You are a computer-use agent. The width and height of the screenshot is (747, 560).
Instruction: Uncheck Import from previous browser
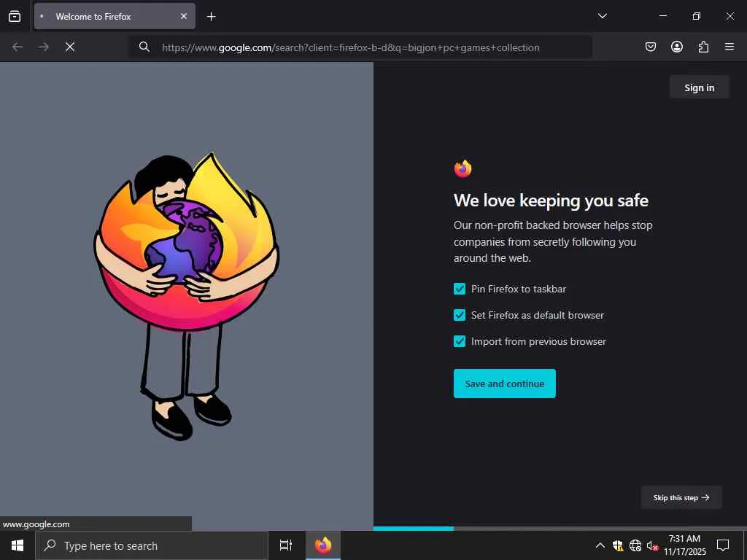pyautogui.click(x=460, y=341)
